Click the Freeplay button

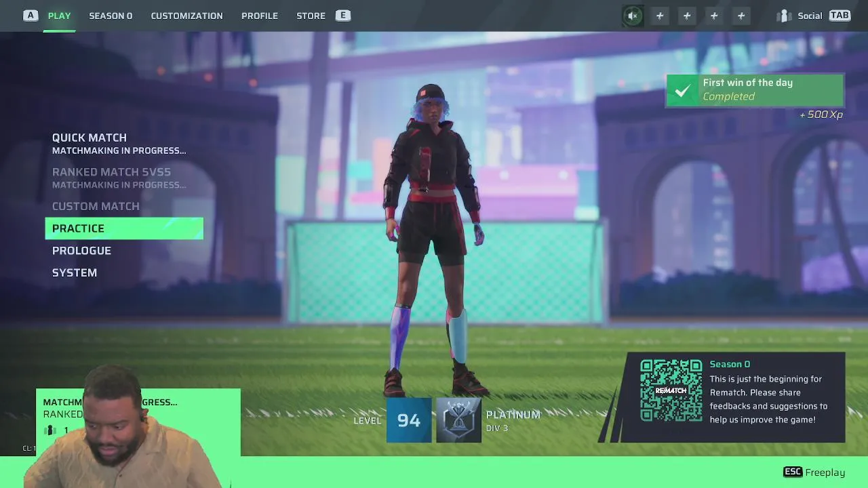(x=814, y=472)
